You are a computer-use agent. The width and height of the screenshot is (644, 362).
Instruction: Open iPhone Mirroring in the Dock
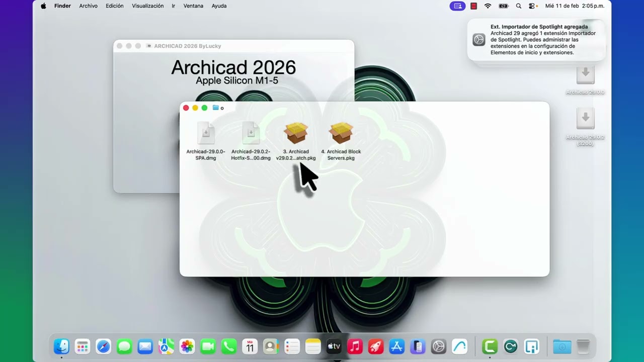click(418, 346)
